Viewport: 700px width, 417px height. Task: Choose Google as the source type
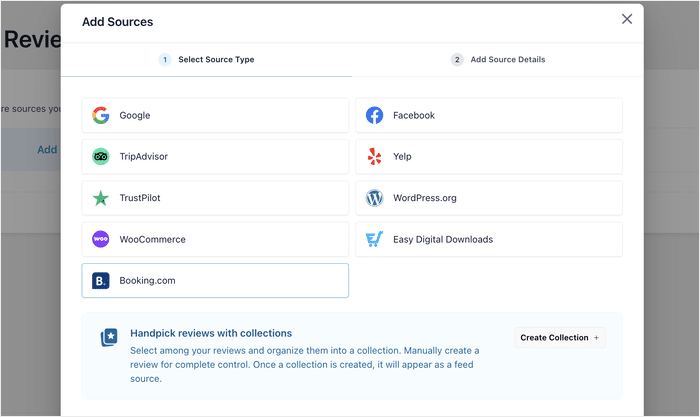coord(215,115)
